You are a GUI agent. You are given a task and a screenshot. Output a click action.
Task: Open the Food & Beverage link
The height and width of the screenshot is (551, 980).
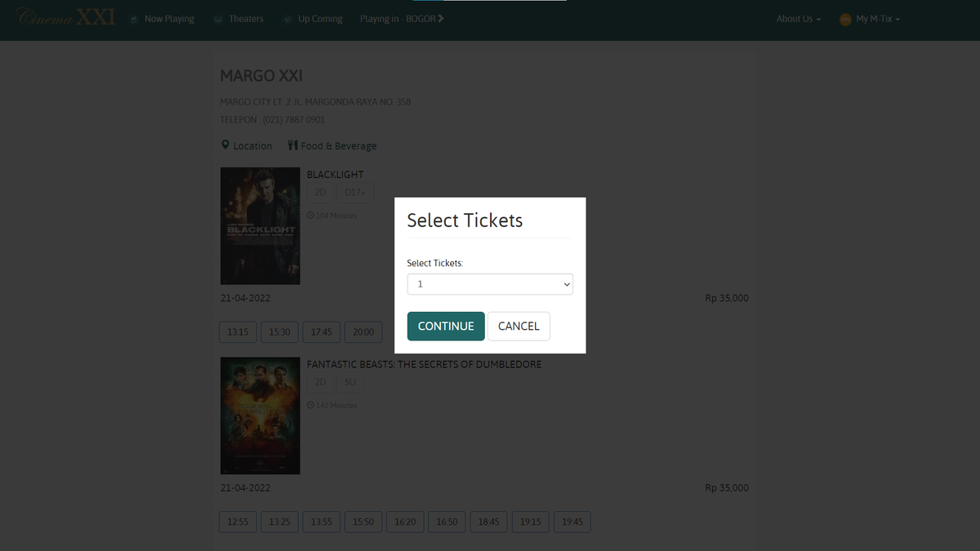click(339, 146)
